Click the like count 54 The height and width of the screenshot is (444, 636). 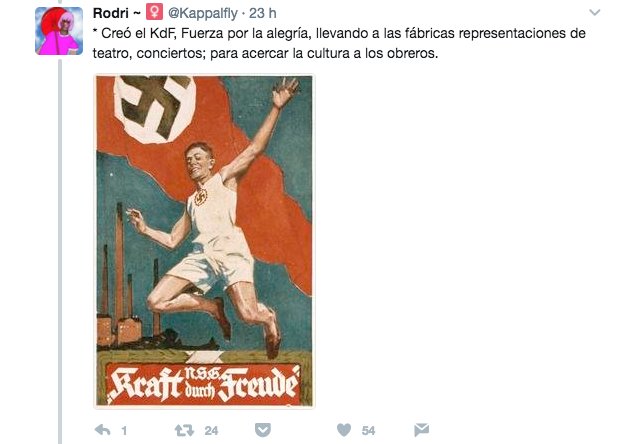click(368, 431)
